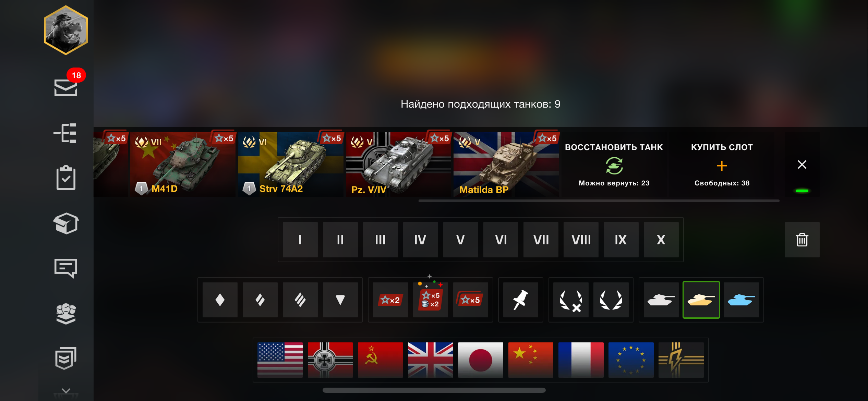Image resolution: width=868 pixels, height=401 pixels.
Task: Toggle the premium gold tank type filter
Action: [x=701, y=300]
